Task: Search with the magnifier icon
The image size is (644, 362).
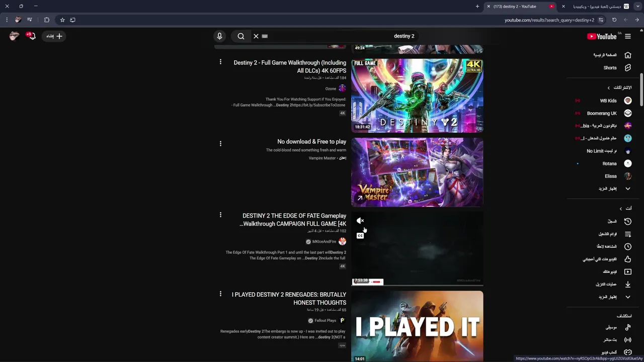Action: (241, 36)
